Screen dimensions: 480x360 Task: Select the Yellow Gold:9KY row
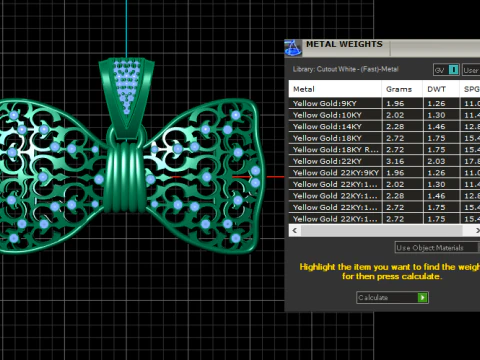pos(384,103)
